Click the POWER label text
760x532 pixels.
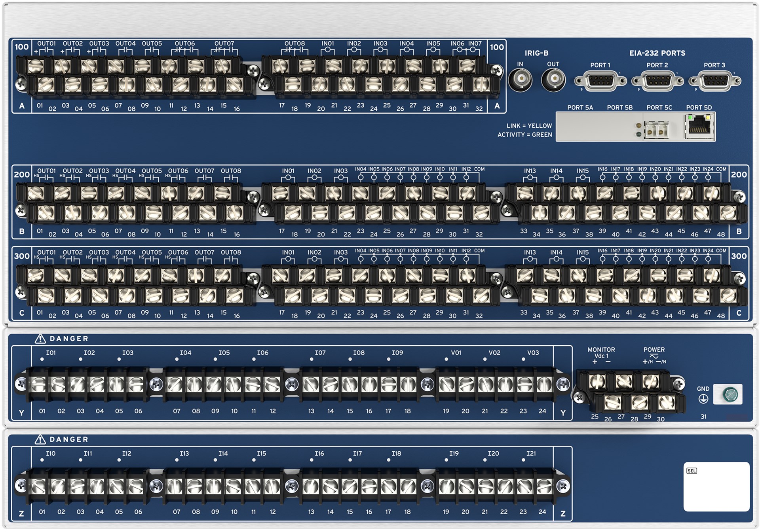click(x=654, y=350)
